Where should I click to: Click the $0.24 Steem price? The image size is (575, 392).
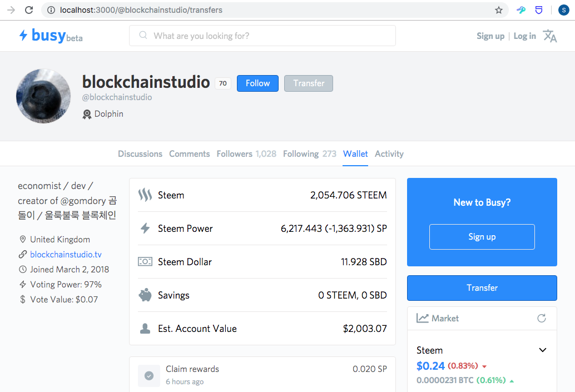click(x=430, y=366)
